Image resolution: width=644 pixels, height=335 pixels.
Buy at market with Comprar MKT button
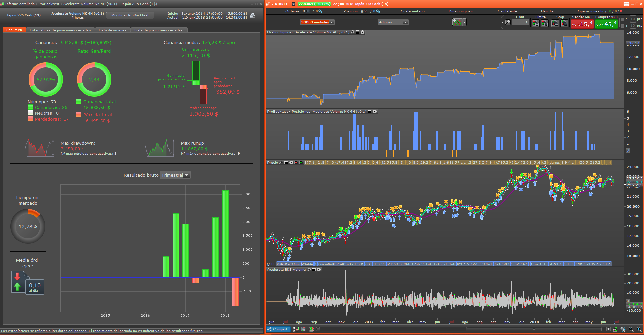coord(607,24)
